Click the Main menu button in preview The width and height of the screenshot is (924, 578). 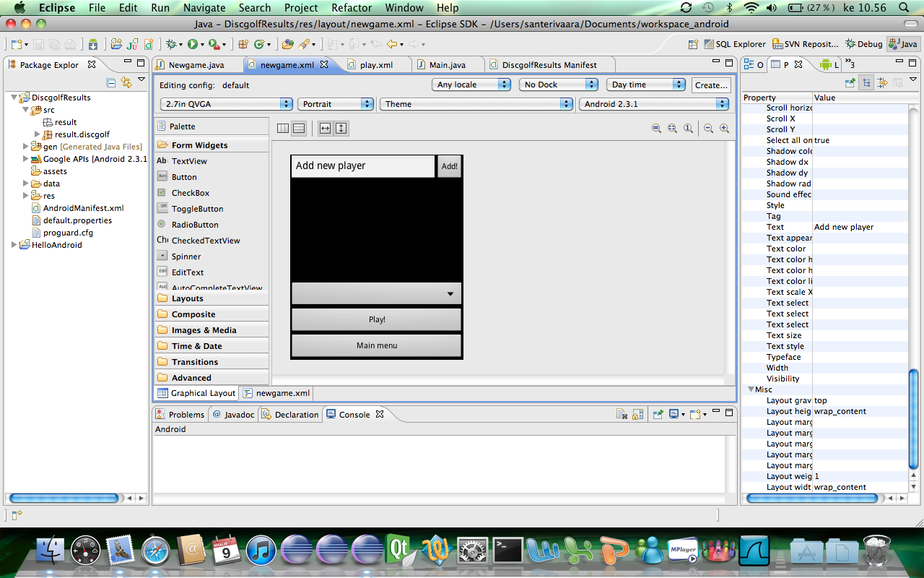(376, 345)
